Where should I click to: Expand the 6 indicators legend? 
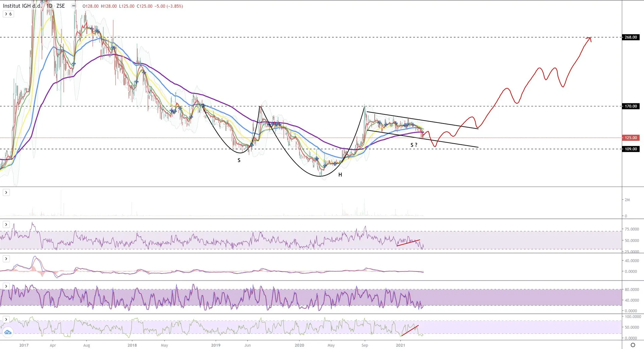[8, 14]
